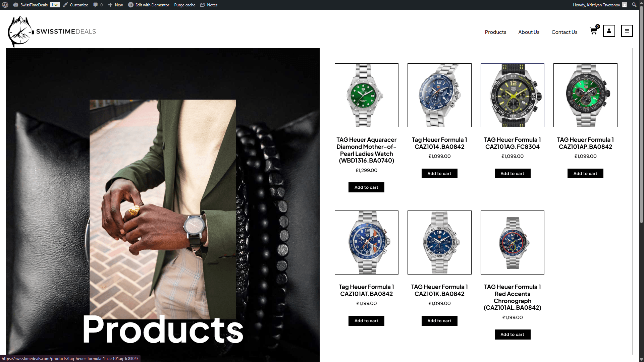Open Edit with Elementor

tap(149, 5)
